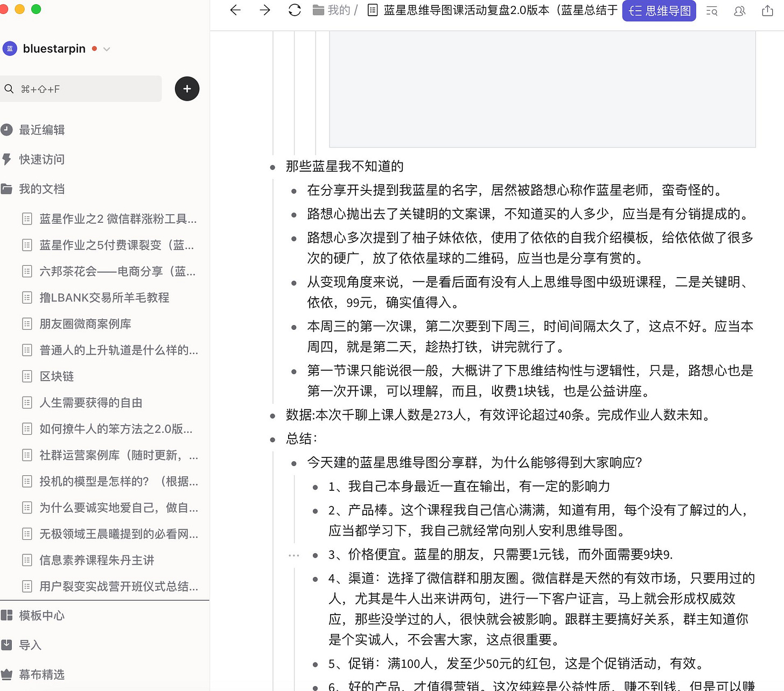Open document 如何撩牛人的笨方法之2.0版
Image resolution: width=784 pixels, height=691 pixels.
click(x=116, y=429)
